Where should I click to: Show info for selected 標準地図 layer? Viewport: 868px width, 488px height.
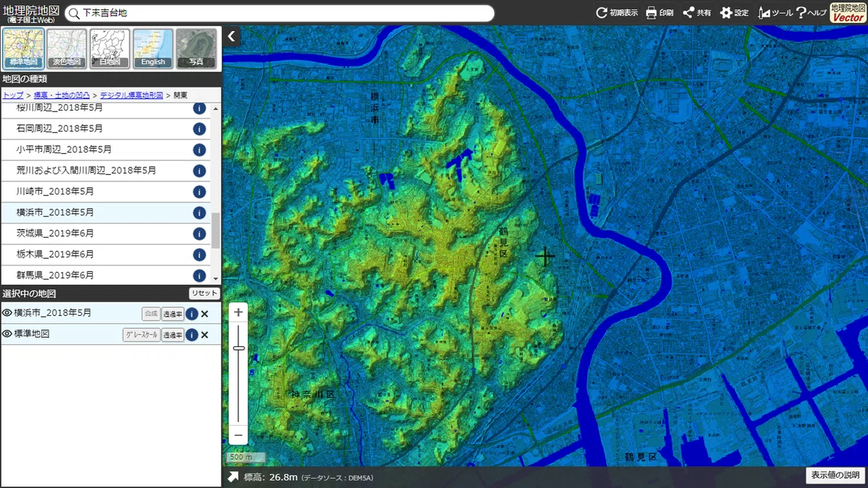pyautogui.click(x=192, y=335)
